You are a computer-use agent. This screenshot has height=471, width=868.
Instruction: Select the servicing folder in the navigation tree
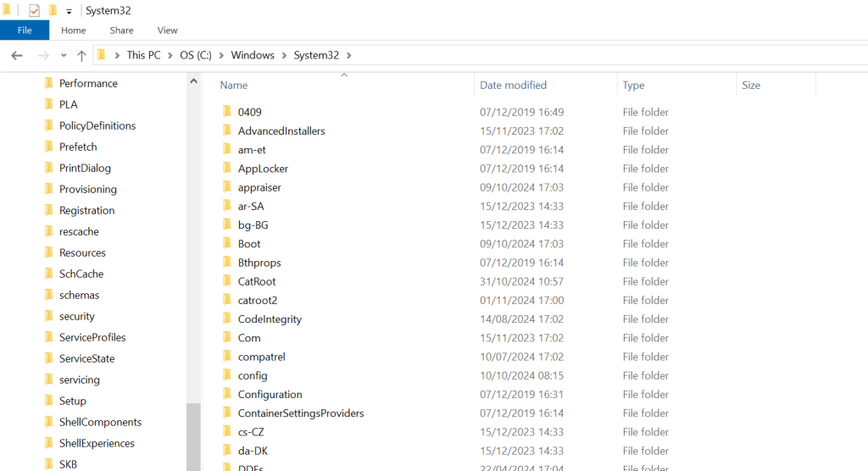[79, 380]
